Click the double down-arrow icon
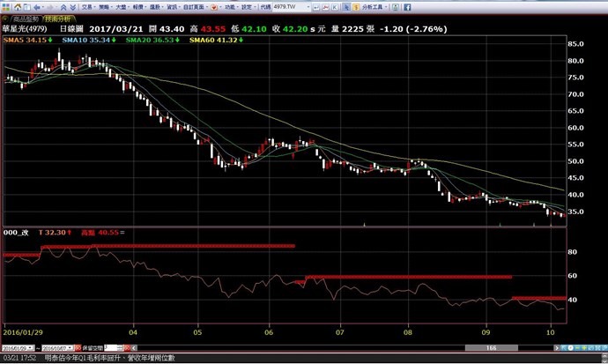 (73, 7)
